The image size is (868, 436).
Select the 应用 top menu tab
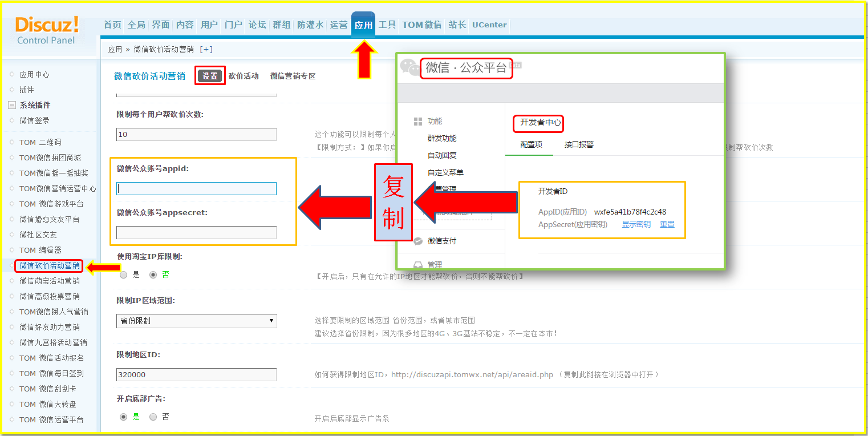363,25
